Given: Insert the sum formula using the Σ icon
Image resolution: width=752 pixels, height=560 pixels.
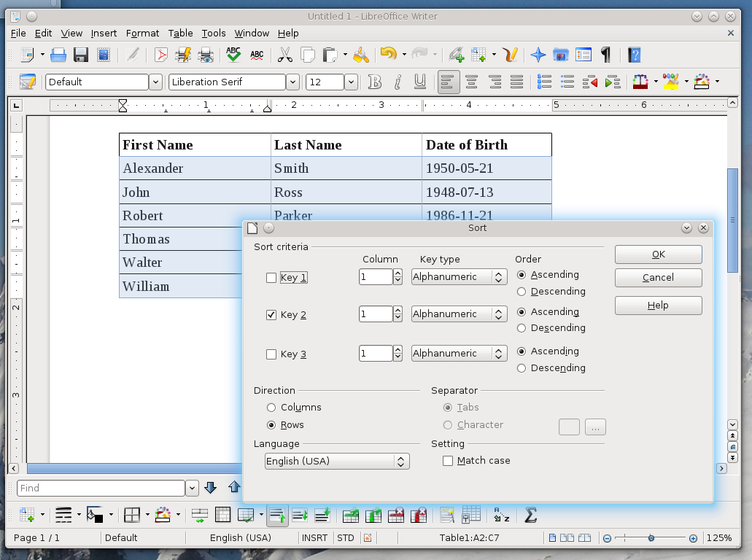Looking at the screenshot, I should [530, 515].
